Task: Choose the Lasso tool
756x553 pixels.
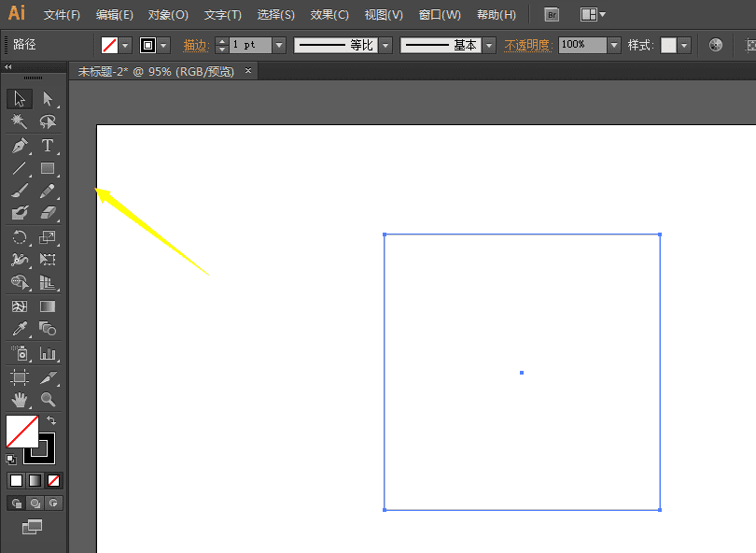Action: [x=48, y=121]
